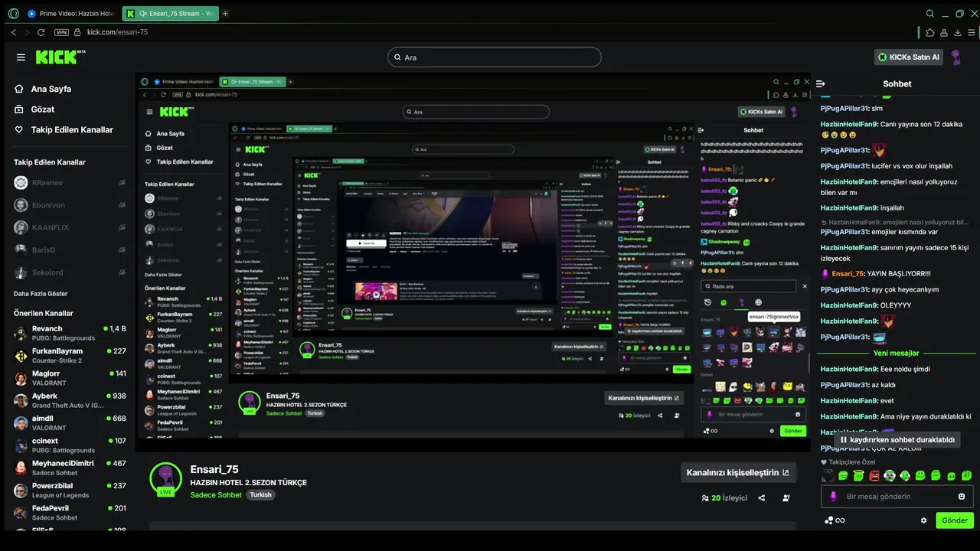Toggle notifications for KAANFLIX channel
Image resolution: width=980 pixels, height=551 pixels.
pyautogui.click(x=122, y=227)
